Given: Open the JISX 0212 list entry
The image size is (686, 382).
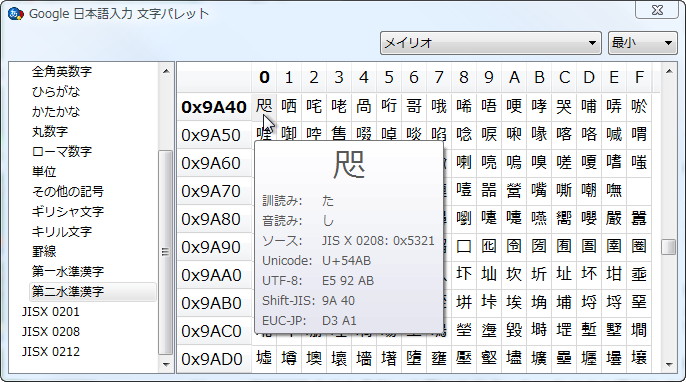Looking at the screenshot, I should [51, 352].
